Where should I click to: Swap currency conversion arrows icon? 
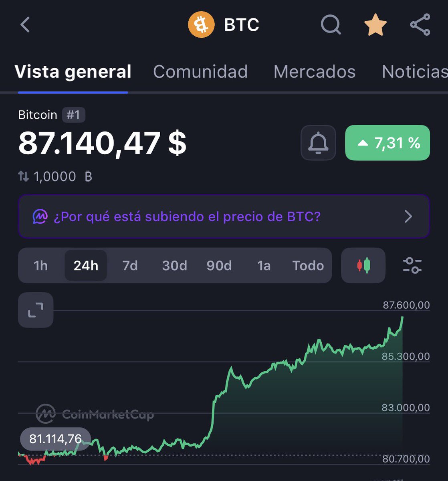[x=24, y=176]
